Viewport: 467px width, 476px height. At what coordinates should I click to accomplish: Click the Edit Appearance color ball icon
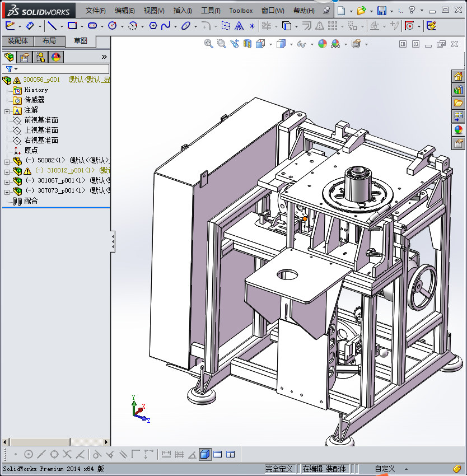(322, 44)
